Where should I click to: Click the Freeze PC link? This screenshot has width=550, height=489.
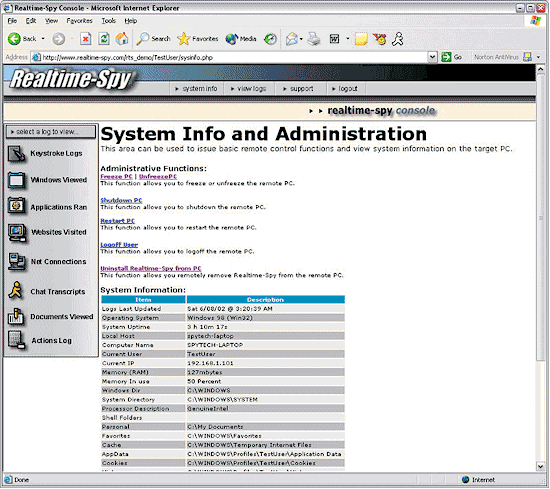(x=116, y=176)
